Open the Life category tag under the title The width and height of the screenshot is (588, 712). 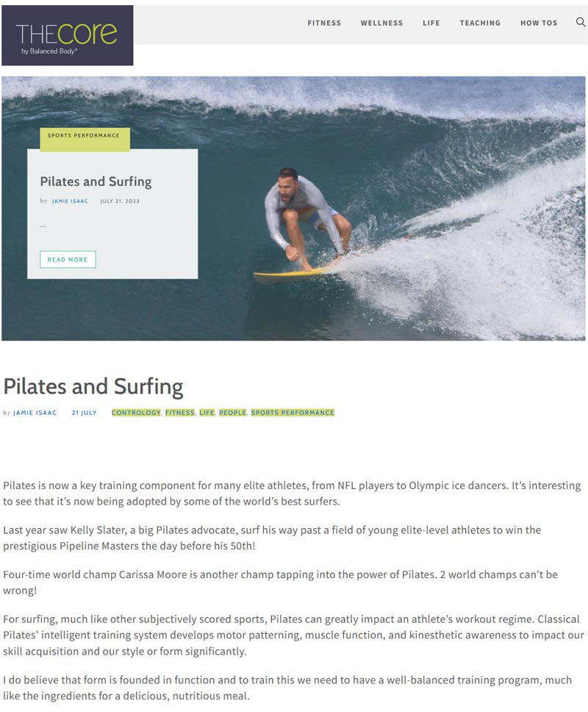(x=207, y=413)
